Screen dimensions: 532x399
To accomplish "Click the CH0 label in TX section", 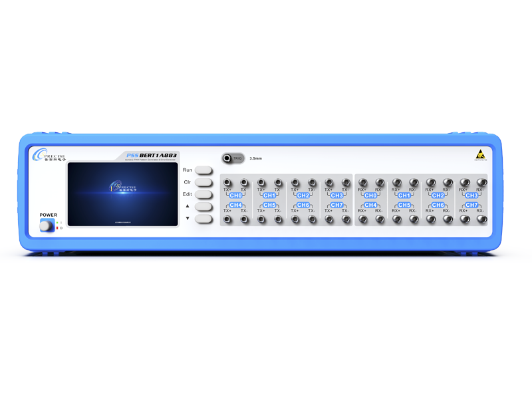I will pyautogui.click(x=235, y=196).
